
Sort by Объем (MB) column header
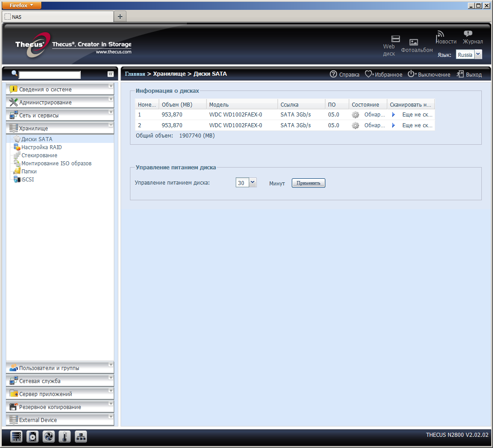click(183, 105)
